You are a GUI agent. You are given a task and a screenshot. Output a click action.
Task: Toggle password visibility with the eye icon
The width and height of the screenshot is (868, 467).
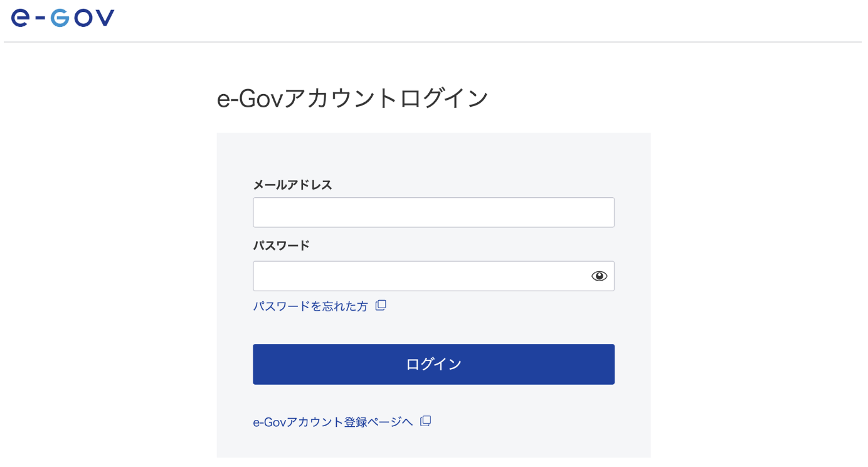pyautogui.click(x=599, y=276)
